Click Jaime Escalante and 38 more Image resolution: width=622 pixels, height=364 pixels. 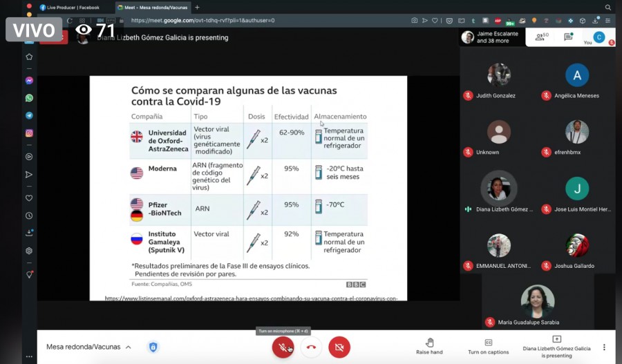pos(492,37)
